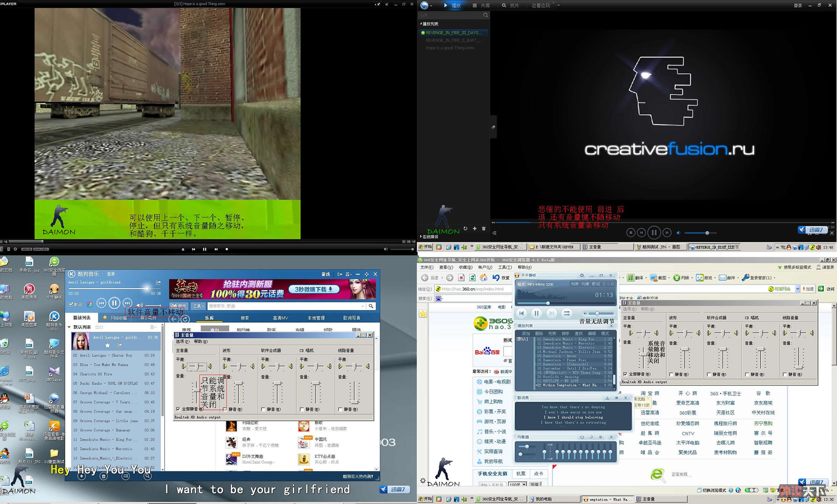Open 选项(P) menu in mixer over Kugou
Image resolution: width=837 pixels, height=504 pixels.
click(182, 341)
